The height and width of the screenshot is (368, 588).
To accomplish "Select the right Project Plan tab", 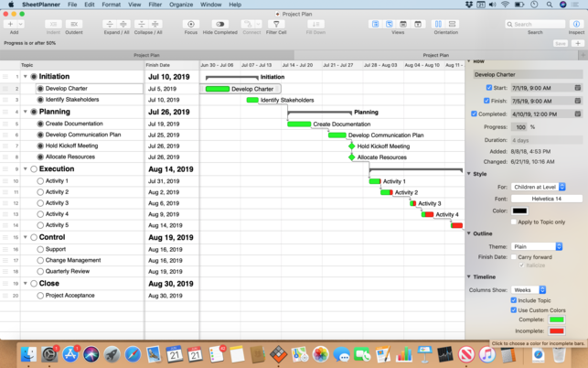I will pos(436,55).
